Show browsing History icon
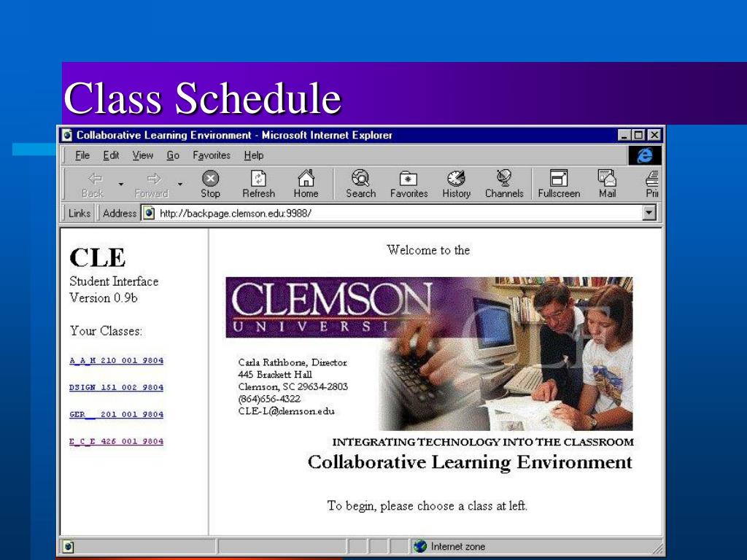 [x=456, y=178]
